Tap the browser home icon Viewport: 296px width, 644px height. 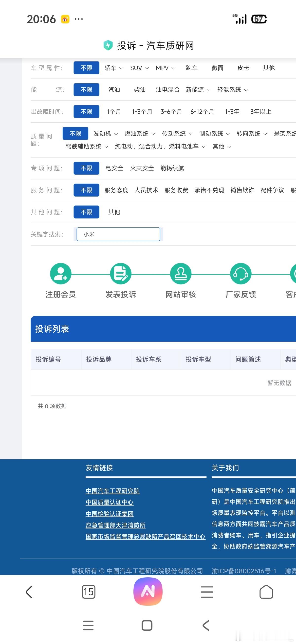click(x=266, y=592)
